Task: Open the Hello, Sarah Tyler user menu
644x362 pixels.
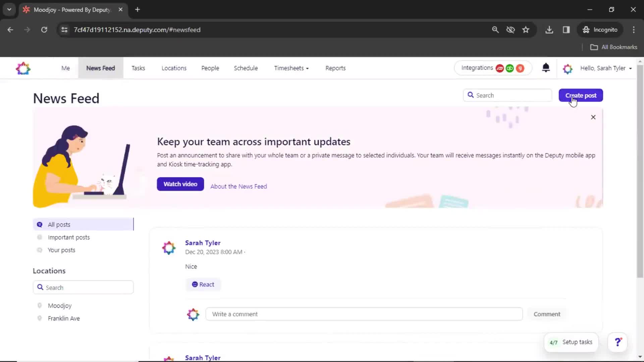Action: point(606,68)
